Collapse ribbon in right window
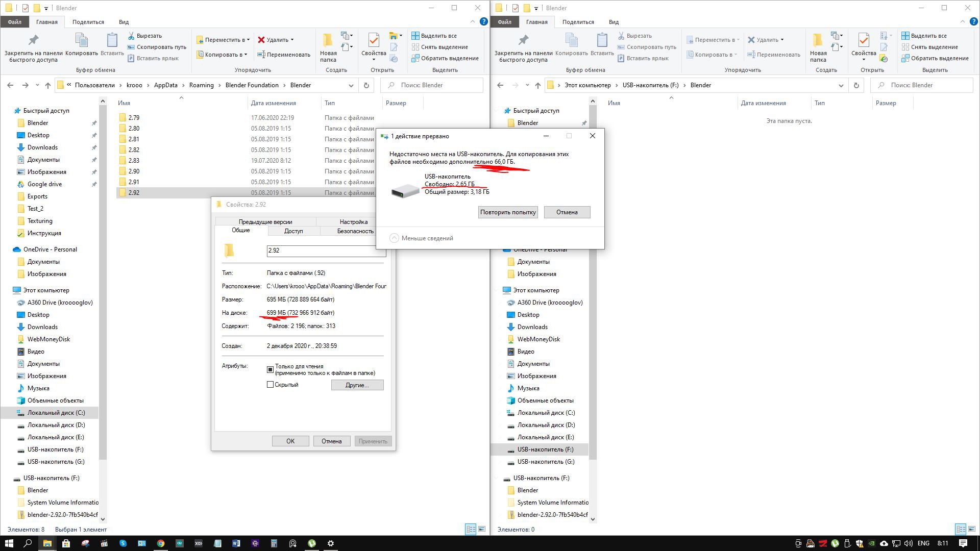 pos(963,22)
